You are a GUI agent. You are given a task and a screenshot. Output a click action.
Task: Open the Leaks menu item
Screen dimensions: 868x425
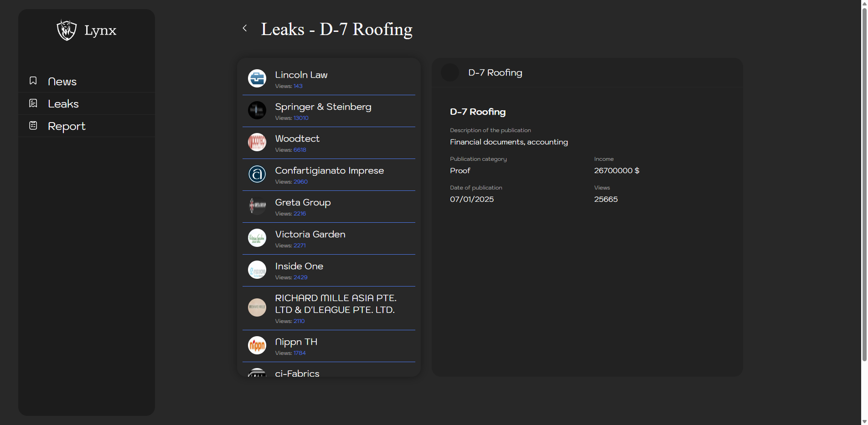click(x=63, y=104)
